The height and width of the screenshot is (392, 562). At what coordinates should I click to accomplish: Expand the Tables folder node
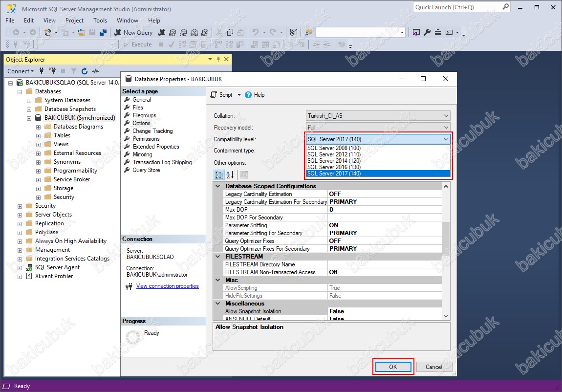click(38, 136)
